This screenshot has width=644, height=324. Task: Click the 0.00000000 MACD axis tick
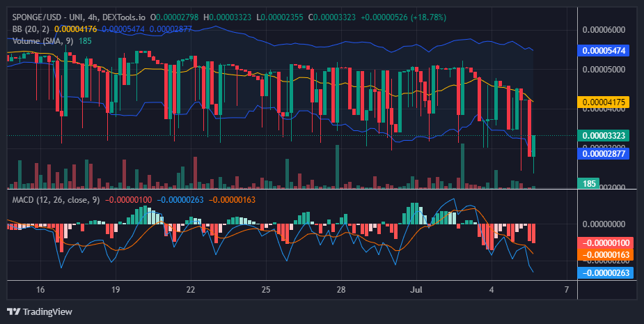tap(604, 224)
